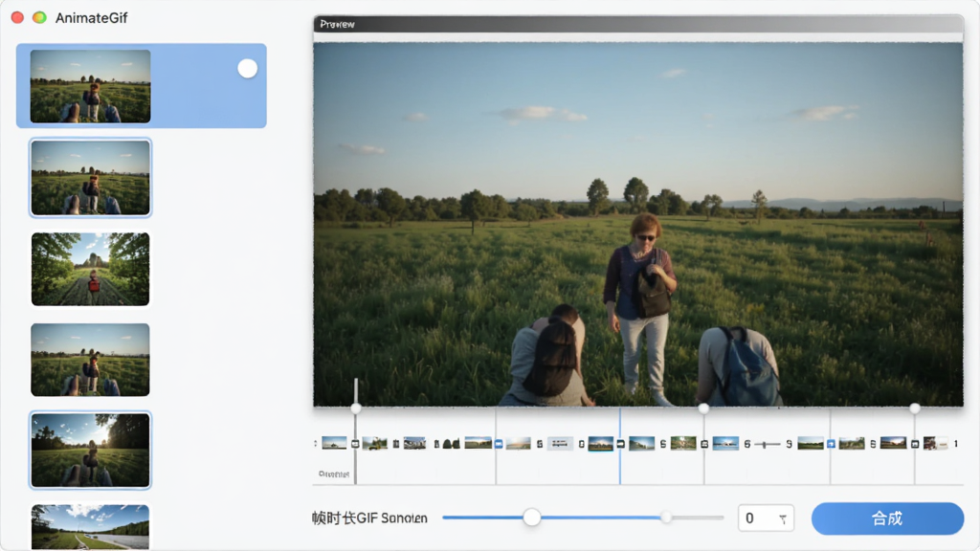Viewport: 980px width, 551px height.
Task: Select the first frame thumbnail in the sidebar
Action: [x=91, y=86]
